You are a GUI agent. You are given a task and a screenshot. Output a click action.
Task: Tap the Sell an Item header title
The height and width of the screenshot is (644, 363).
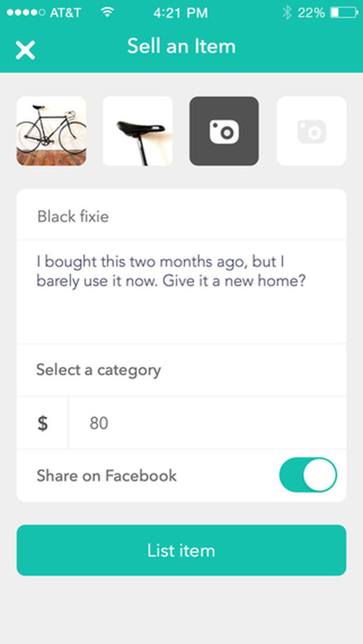[181, 46]
